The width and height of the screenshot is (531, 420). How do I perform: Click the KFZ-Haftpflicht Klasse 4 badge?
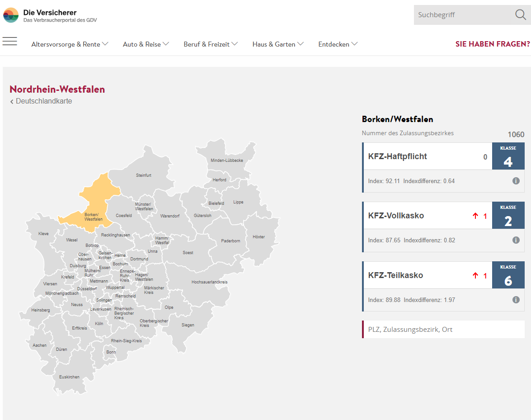point(508,156)
